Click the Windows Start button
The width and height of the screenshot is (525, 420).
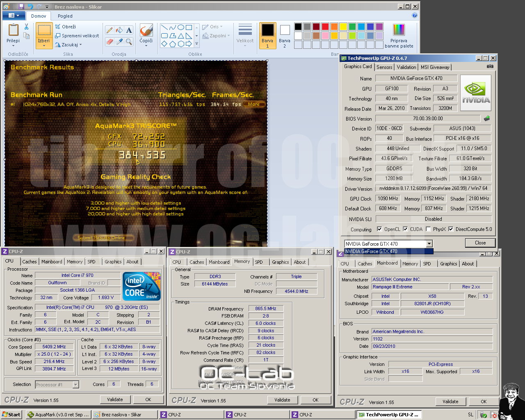(x=11, y=415)
